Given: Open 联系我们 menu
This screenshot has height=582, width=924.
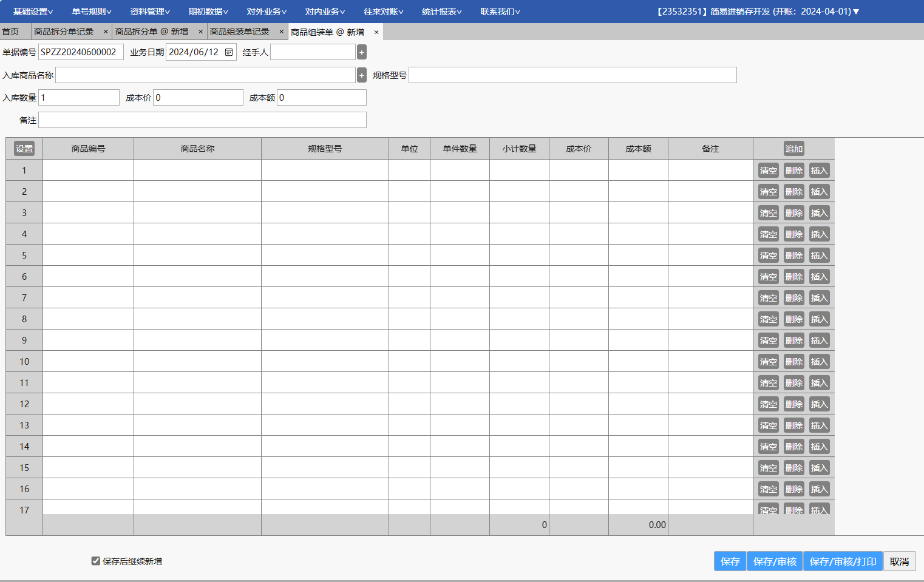Looking at the screenshot, I should (500, 12).
